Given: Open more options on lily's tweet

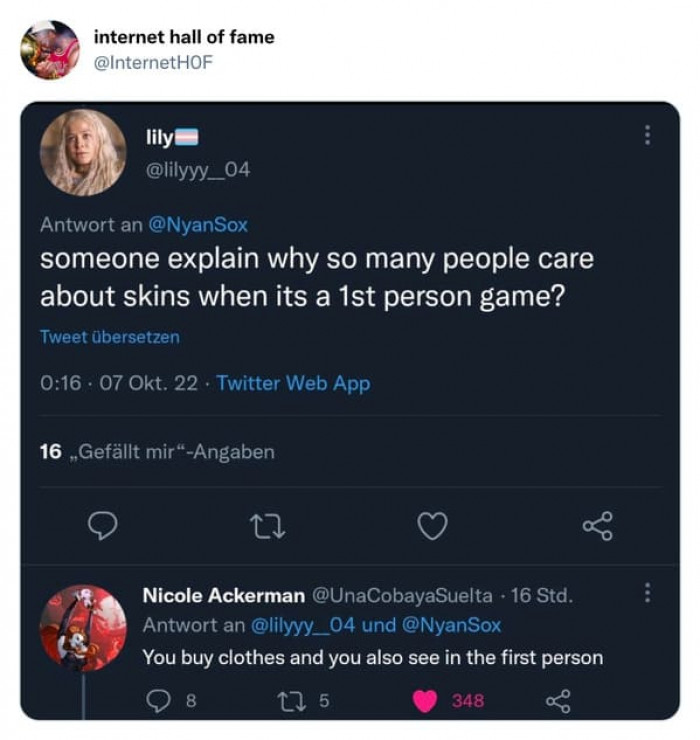Looking at the screenshot, I should tap(648, 135).
